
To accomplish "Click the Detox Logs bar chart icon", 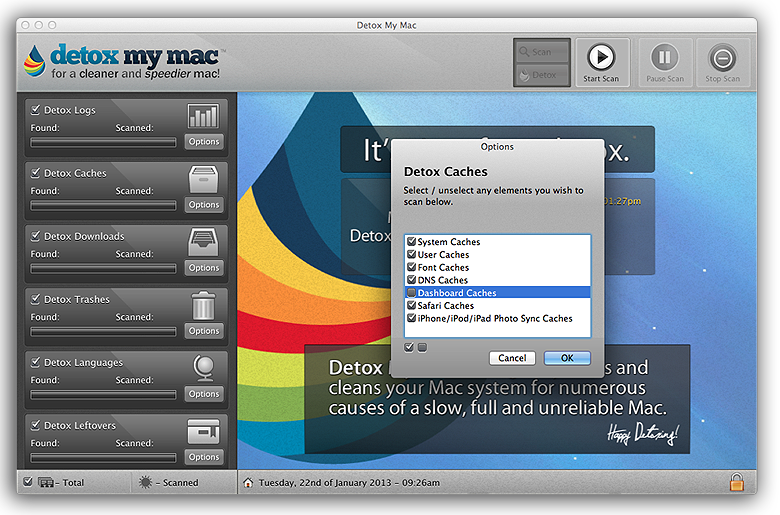I will [203, 116].
